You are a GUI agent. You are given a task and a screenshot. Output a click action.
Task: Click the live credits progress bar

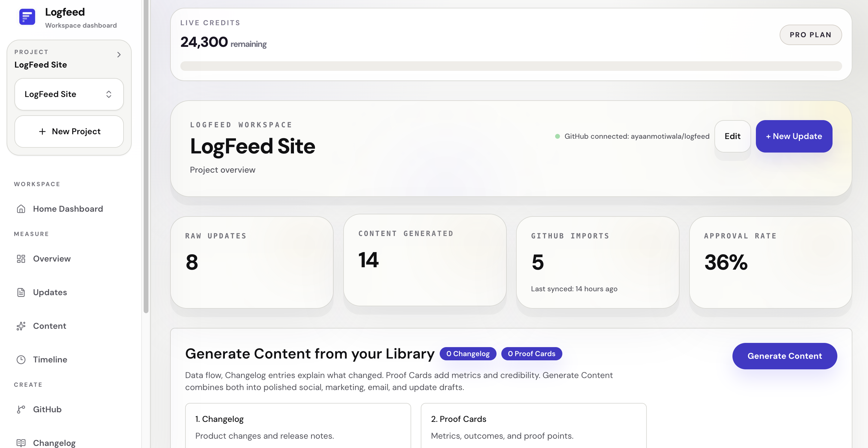[511, 66]
